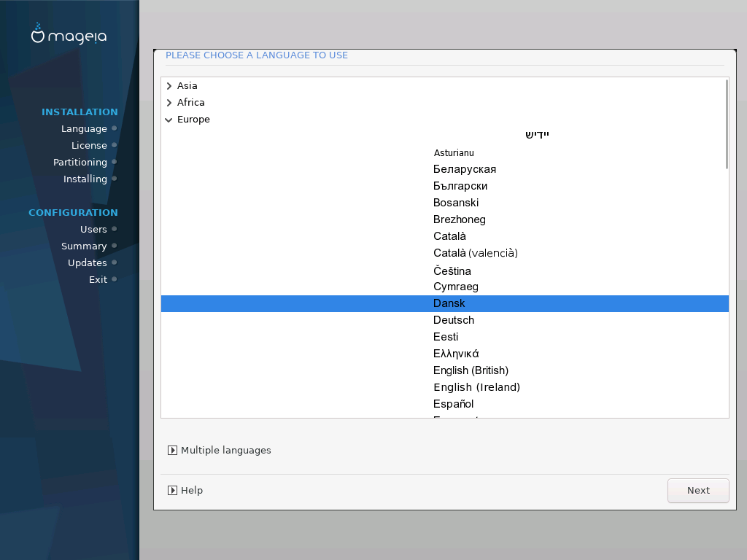Select the highlighted Dansk entry
Image resolution: width=747 pixels, height=560 pixels.
(444, 303)
